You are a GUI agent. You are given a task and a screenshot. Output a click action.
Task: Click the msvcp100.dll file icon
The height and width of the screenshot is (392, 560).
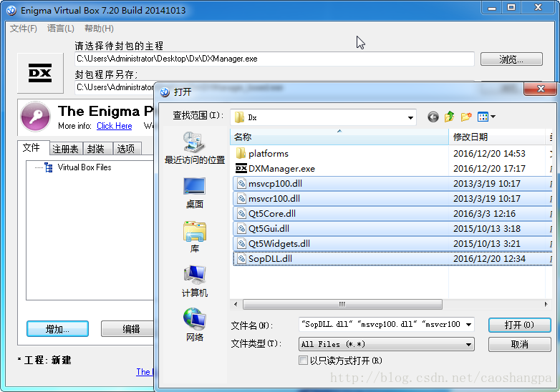(242, 183)
